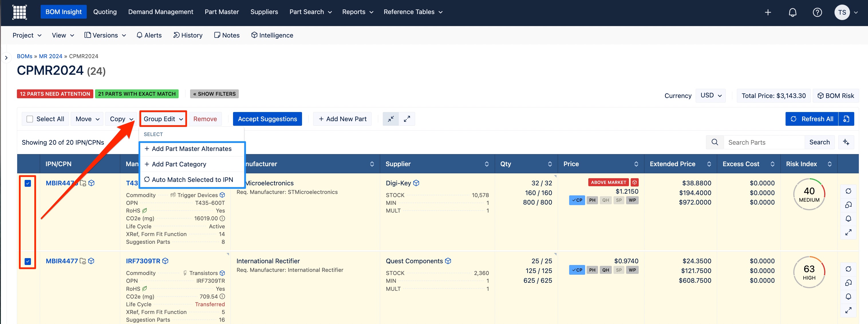Switch to the BOM Insight tab
The width and height of the screenshot is (868, 324).
tap(63, 12)
